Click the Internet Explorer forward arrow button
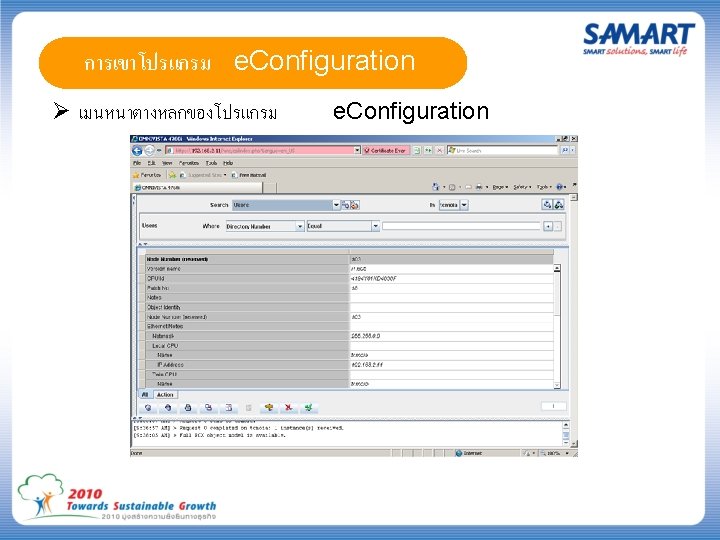 tap(149, 150)
